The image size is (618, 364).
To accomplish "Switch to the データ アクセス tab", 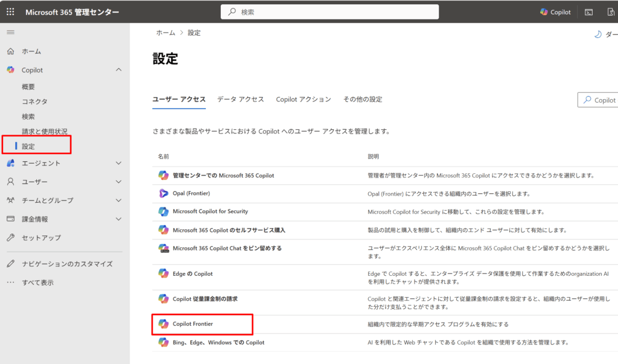I will 240,100.
